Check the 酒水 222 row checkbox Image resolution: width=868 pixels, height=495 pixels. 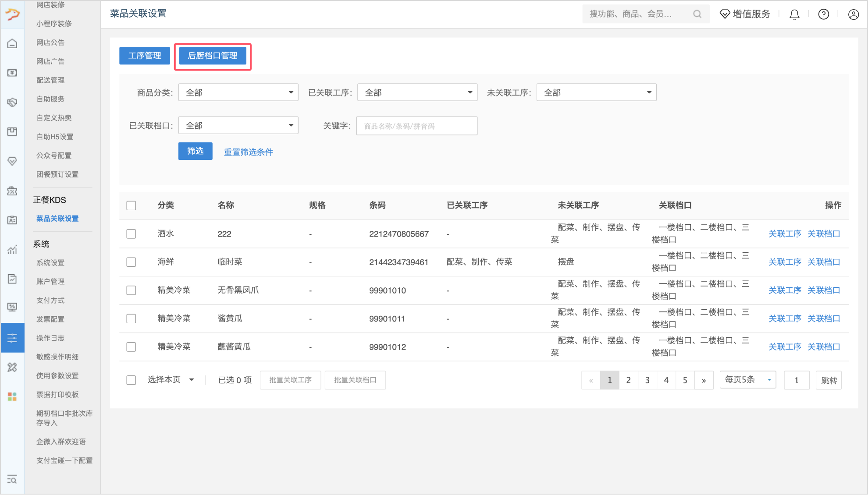coord(131,234)
